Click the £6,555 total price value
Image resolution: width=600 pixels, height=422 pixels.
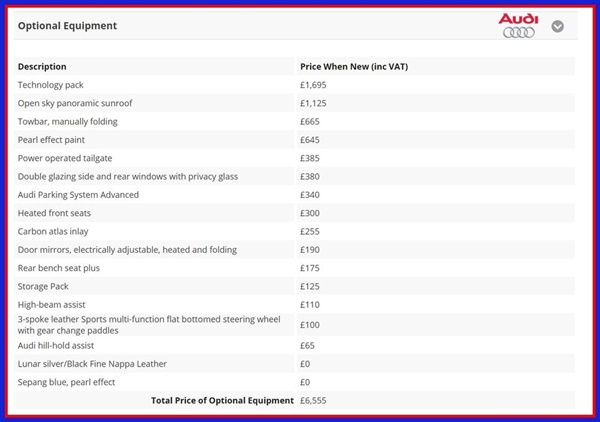pyautogui.click(x=313, y=400)
